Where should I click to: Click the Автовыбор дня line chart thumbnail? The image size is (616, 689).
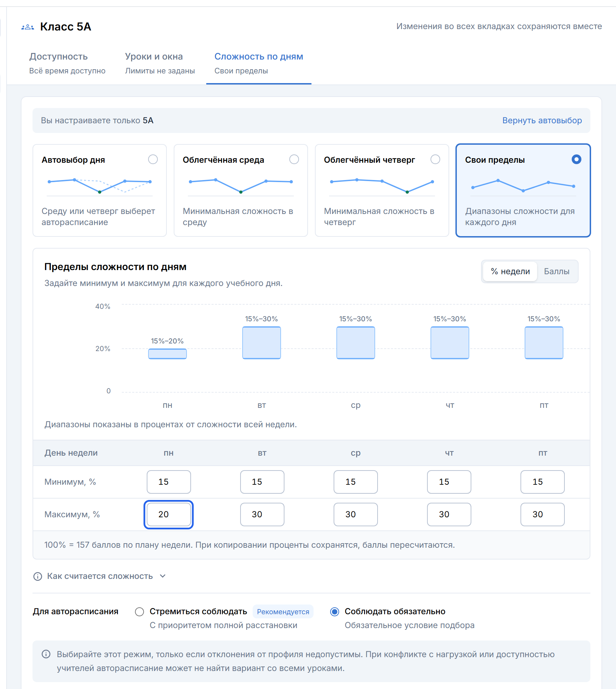pos(100,186)
